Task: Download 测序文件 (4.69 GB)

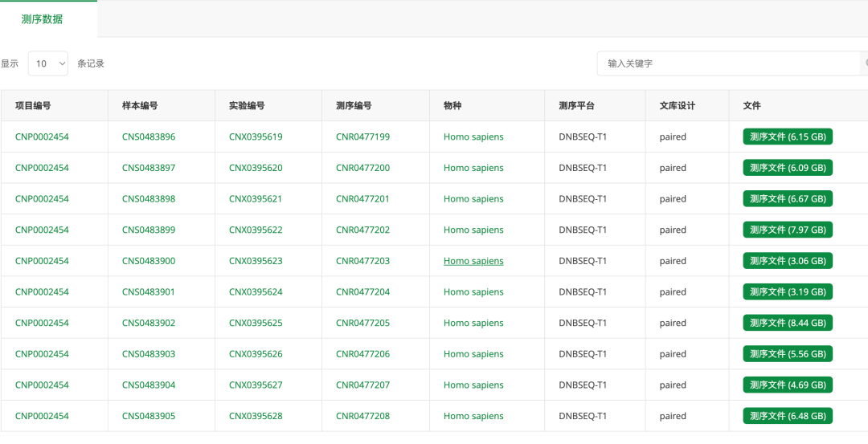Action: pos(788,385)
